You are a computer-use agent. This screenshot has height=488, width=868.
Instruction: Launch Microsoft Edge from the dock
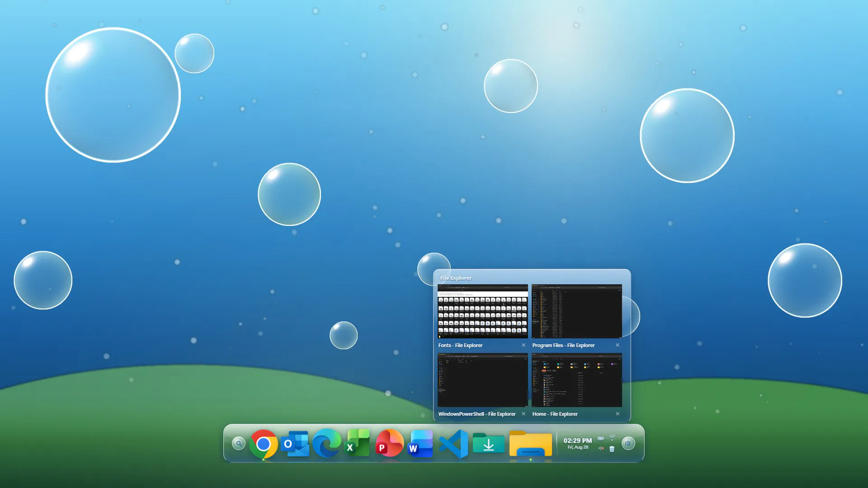coord(327,443)
